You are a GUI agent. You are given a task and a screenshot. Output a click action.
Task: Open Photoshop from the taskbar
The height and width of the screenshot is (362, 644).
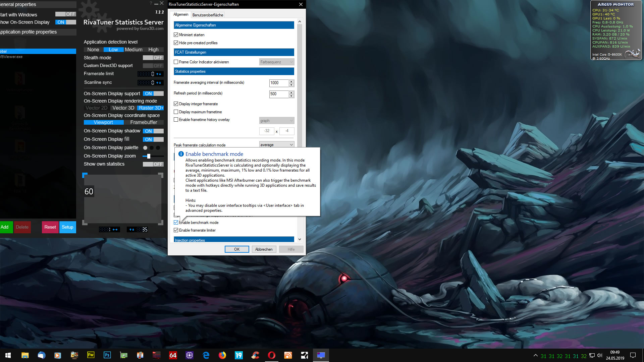[x=107, y=355]
